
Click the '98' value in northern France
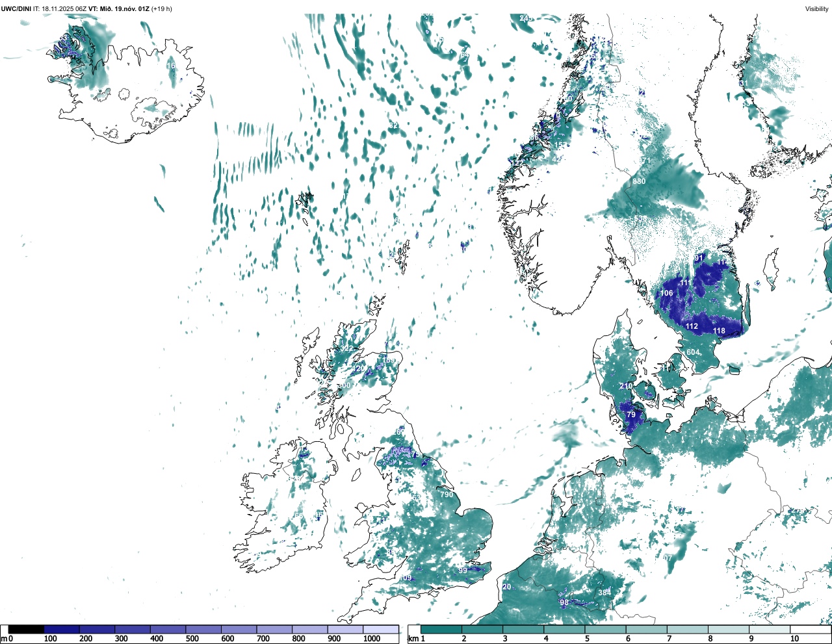[x=564, y=603]
